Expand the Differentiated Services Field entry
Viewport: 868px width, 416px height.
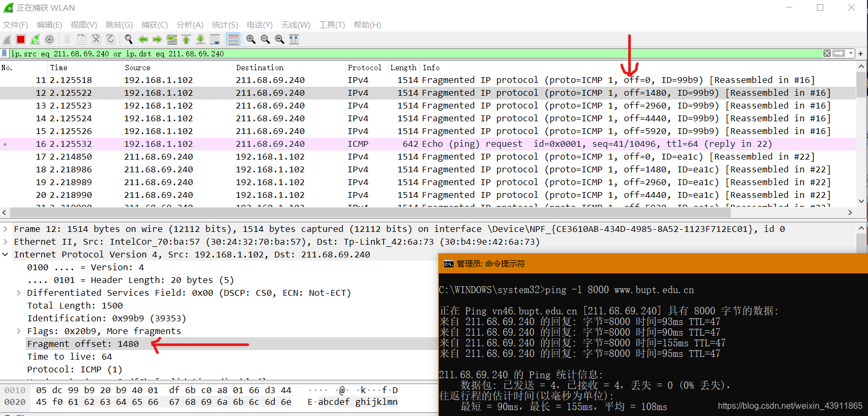(19, 293)
